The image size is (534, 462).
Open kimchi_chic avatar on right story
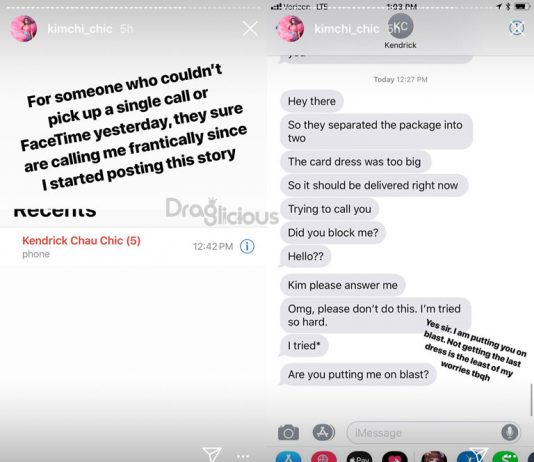pyautogui.click(x=290, y=29)
